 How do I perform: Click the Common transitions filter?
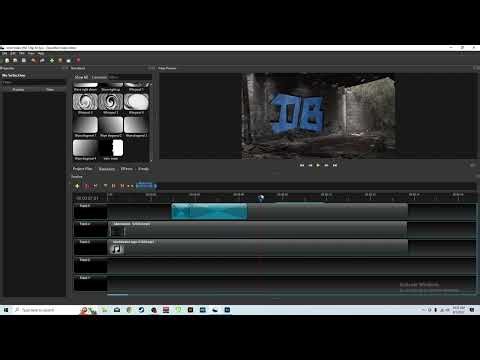point(99,77)
